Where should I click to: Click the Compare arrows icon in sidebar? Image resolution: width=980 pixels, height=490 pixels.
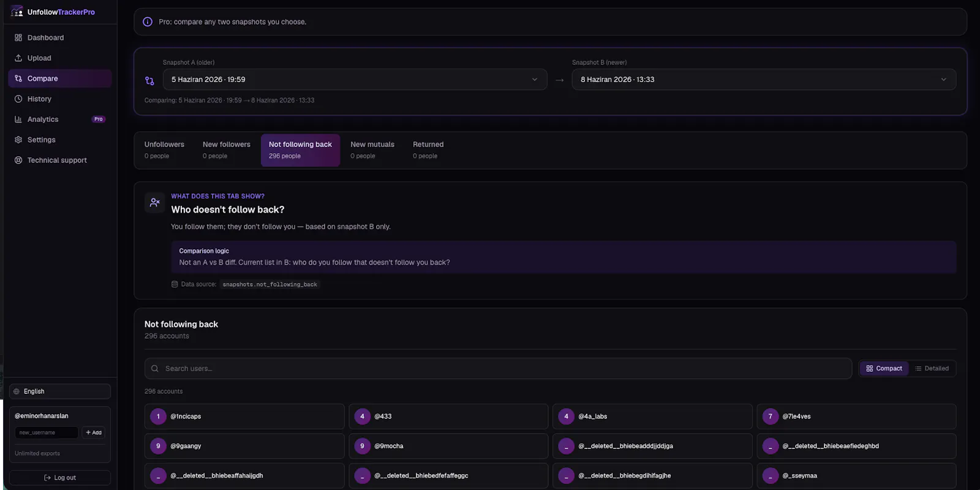tap(18, 78)
